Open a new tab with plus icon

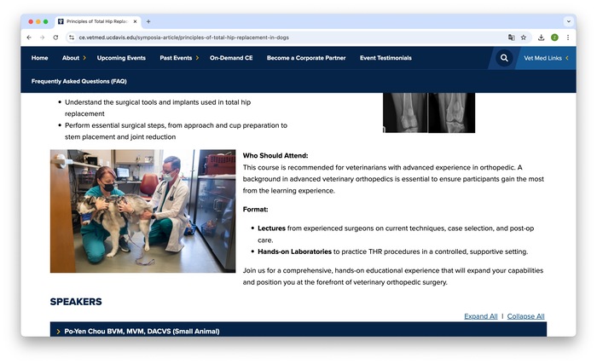[x=148, y=21]
